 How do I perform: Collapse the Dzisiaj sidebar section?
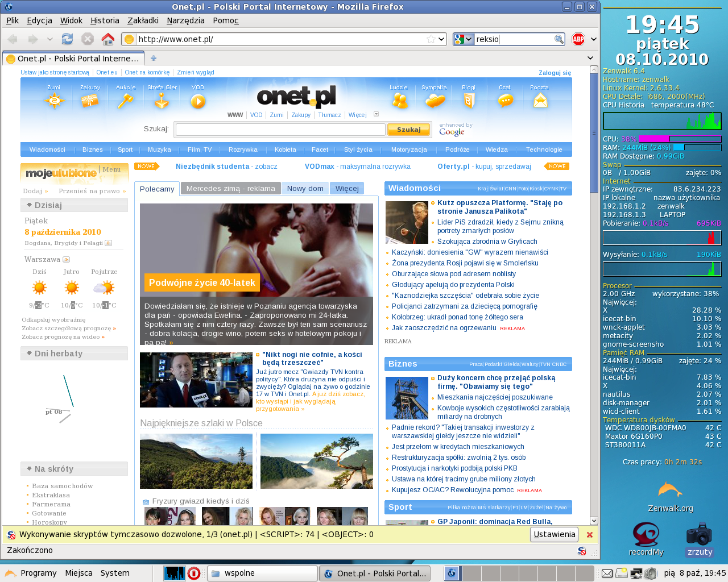[29, 205]
